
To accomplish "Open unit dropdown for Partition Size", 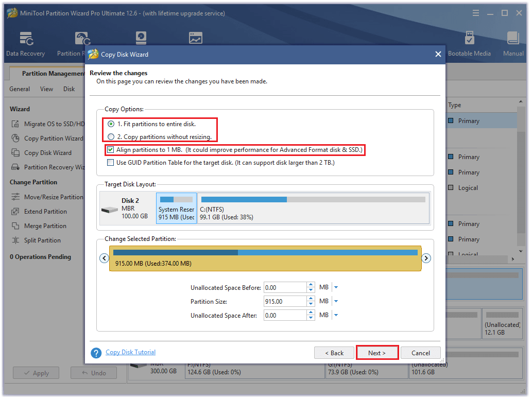I will [336, 301].
